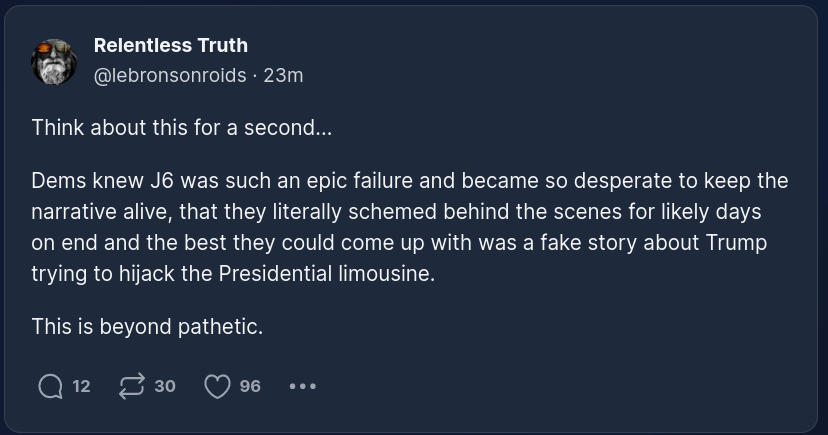Click the @lebronsonroids handle

tap(169, 75)
